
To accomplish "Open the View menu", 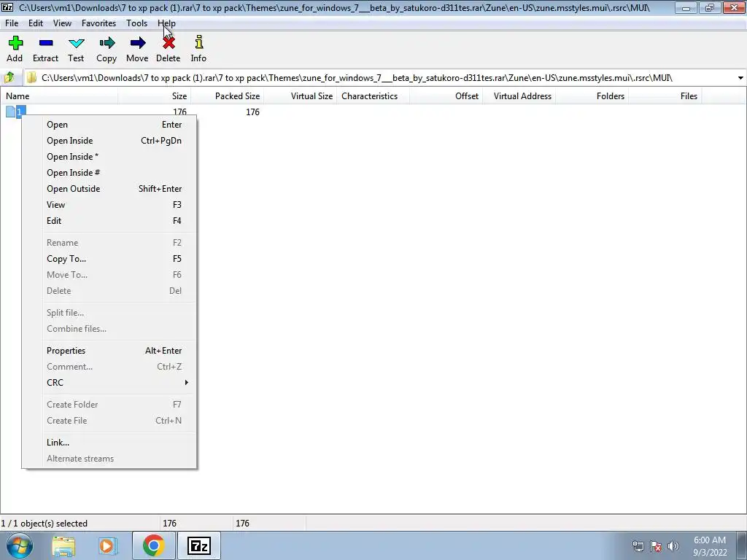I will pos(63,23).
